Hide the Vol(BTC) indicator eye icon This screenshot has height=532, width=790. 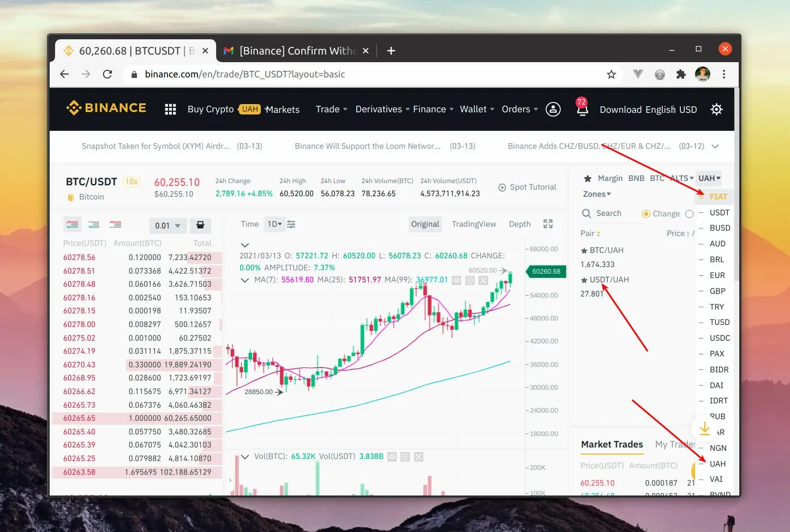[x=392, y=457]
